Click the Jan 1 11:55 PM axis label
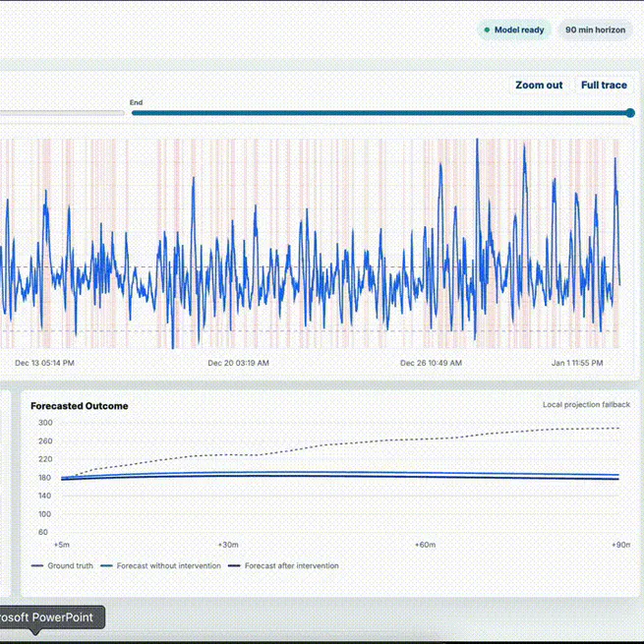Viewport: 644px width, 644px height. [577, 363]
